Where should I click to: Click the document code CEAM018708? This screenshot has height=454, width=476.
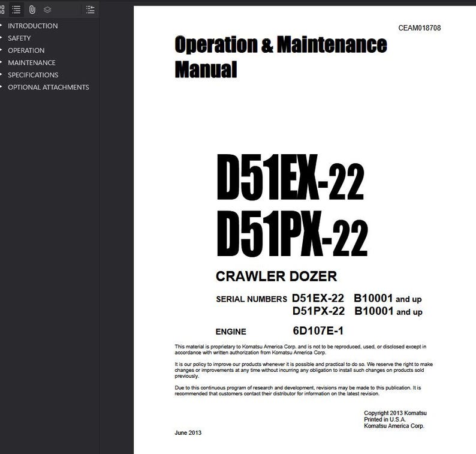(420, 28)
